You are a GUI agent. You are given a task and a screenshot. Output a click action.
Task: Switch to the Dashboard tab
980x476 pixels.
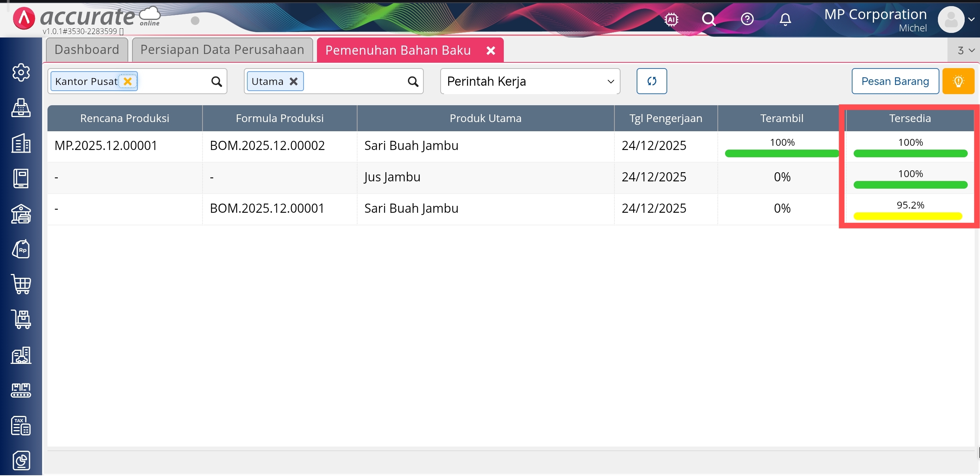87,50
